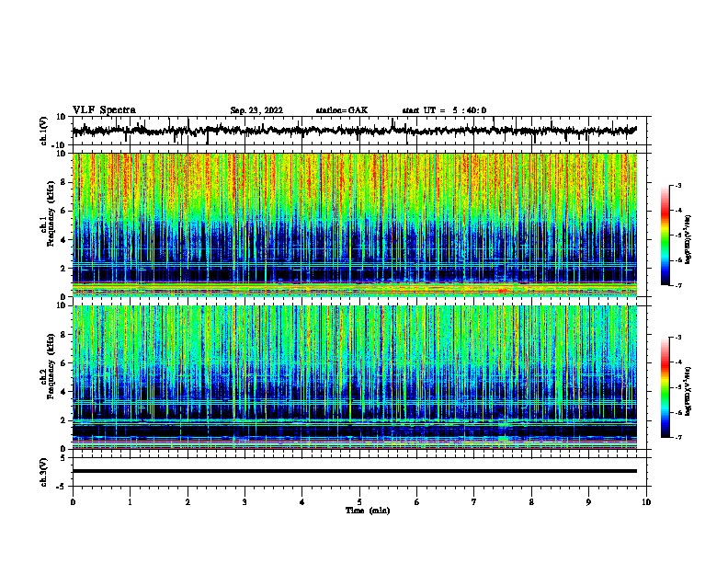Viewport: 728px width, 563px height.
Task: Click the time axis tick label "4"
Action: pos(302,502)
